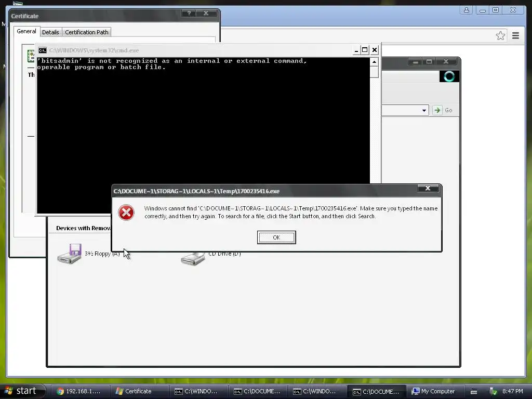This screenshot has width=532, height=399.
Task: Close the cmd.exe window
Action: point(374,50)
